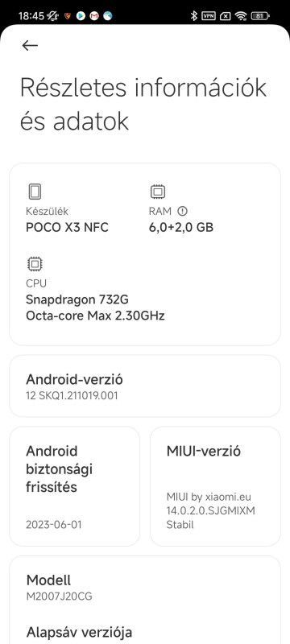Tap the Play Store notification icon
The width and height of the screenshot is (290, 644).
(81, 16)
